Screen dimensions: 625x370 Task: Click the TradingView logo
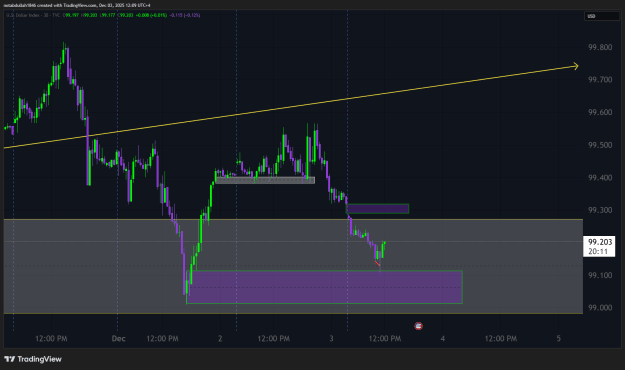click(33, 359)
